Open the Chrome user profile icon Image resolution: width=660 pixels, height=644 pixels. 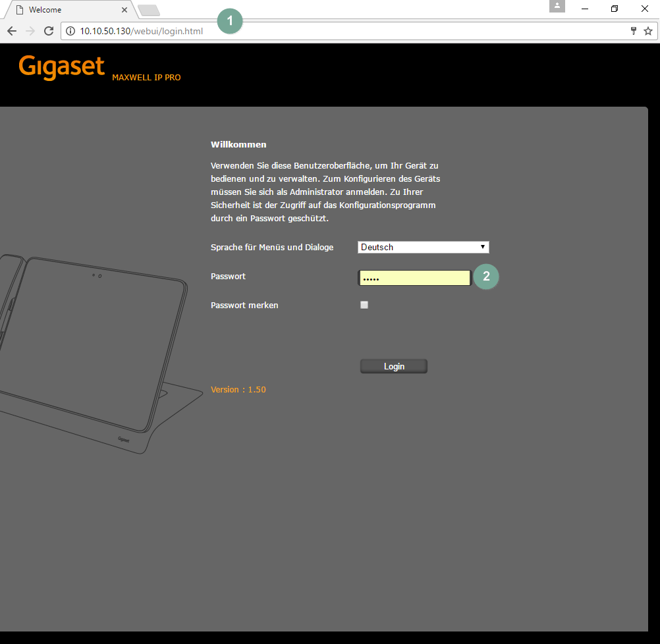click(557, 6)
